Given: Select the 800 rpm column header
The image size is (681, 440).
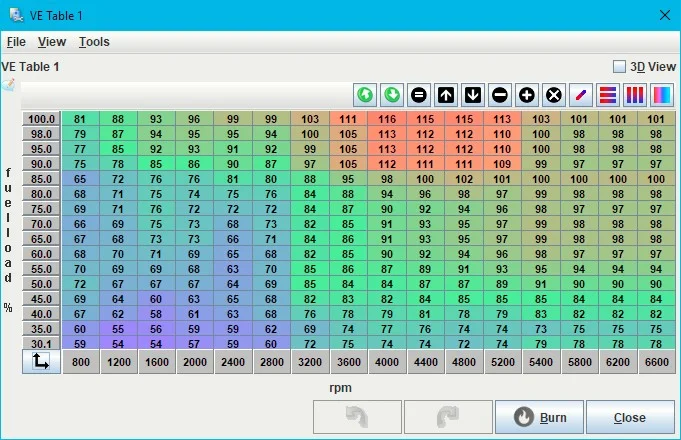Looking at the screenshot, I should [x=81, y=362].
